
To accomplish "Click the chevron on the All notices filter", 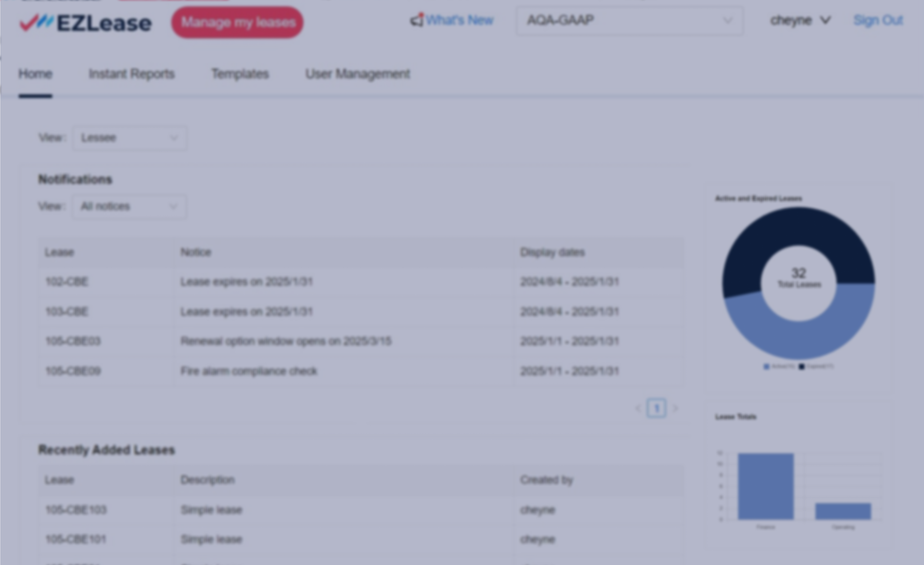I will coord(173,206).
